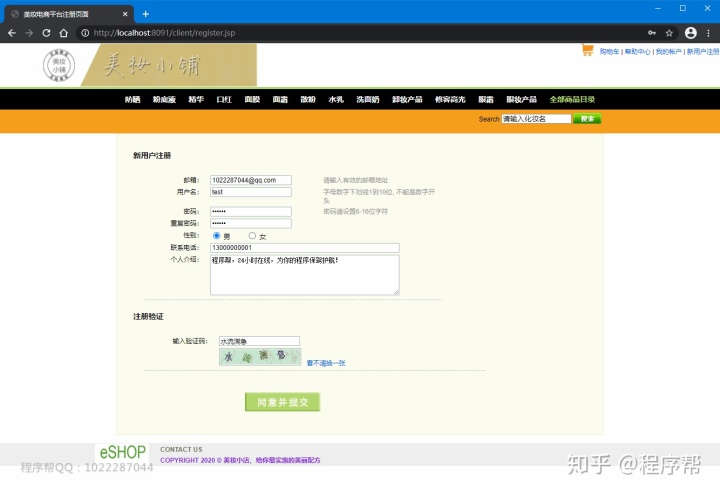Open the 帮助中心 link

(637, 51)
